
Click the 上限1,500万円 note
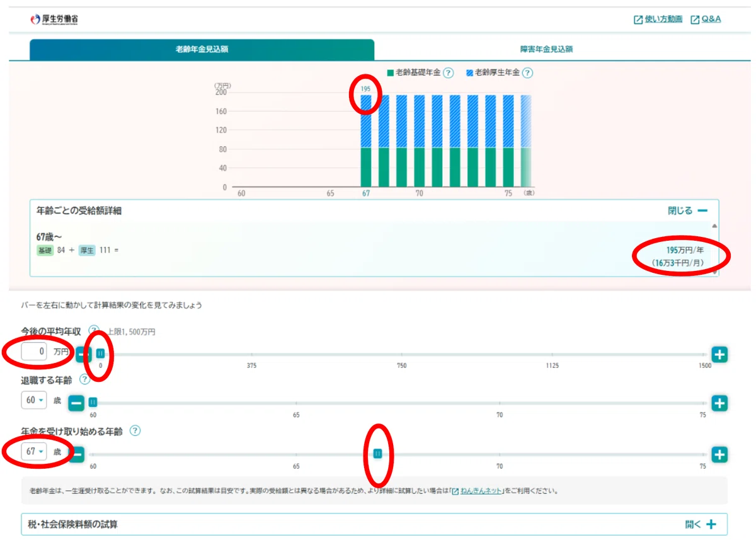point(130,331)
